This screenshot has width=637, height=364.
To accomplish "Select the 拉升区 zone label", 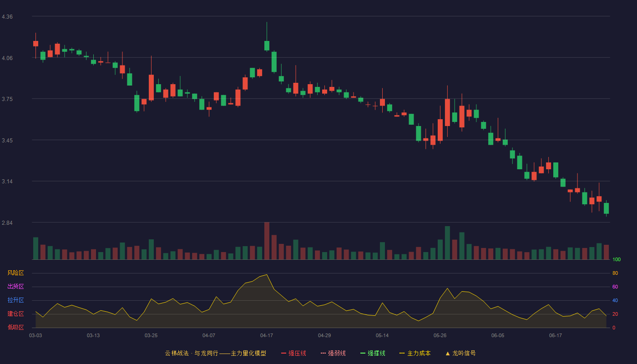I will pyautogui.click(x=15, y=300).
